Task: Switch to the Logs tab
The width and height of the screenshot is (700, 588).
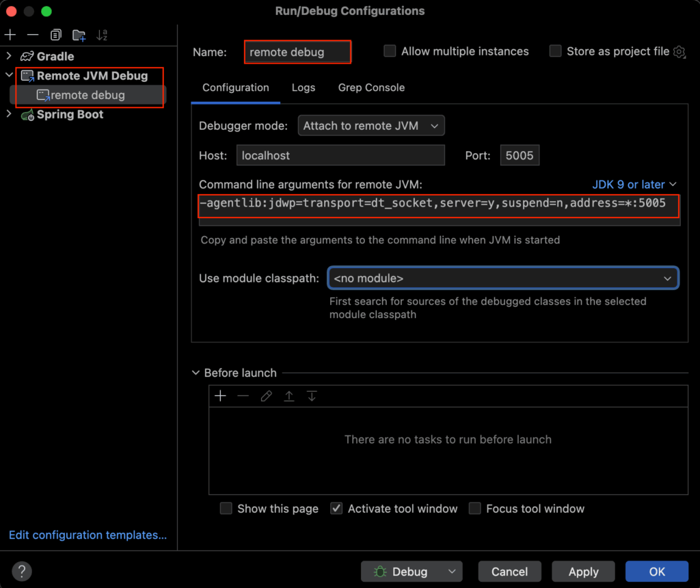Action: [304, 88]
